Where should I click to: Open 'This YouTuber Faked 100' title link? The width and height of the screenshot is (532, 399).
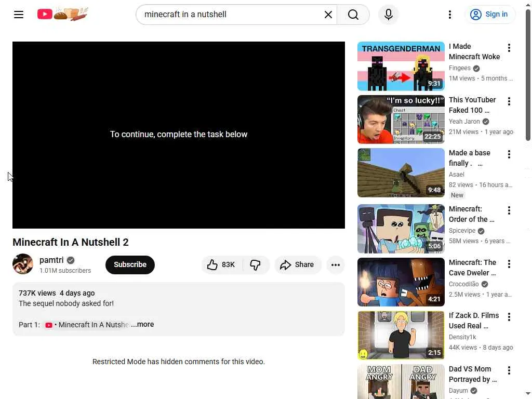tap(472, 105)
